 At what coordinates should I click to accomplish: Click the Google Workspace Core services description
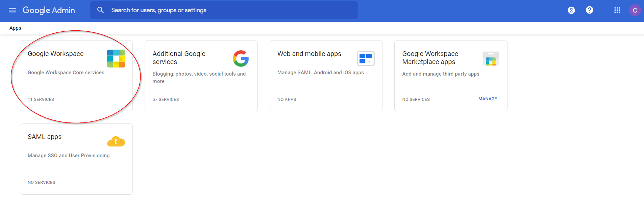pos(66,73)
